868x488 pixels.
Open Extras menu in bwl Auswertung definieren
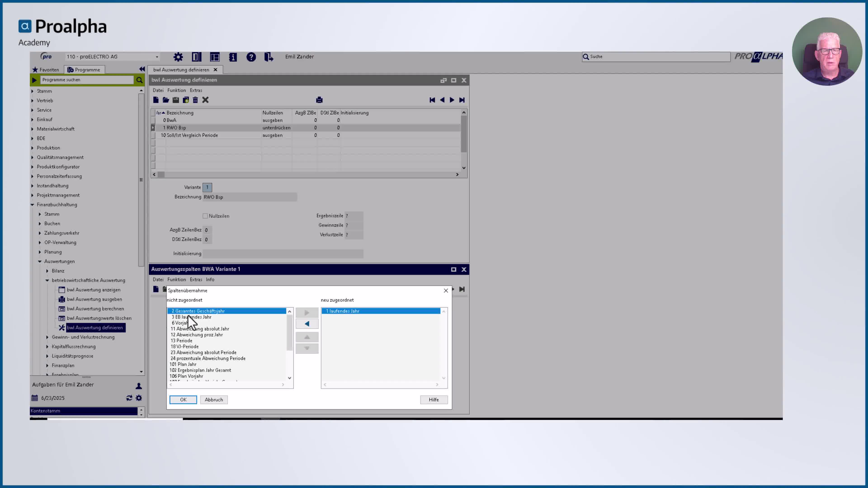click(196, 90)
